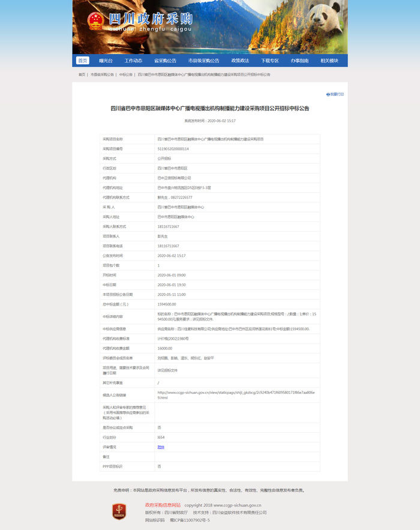Click the 四川政府采购 banner title

[x=151, y=19]
